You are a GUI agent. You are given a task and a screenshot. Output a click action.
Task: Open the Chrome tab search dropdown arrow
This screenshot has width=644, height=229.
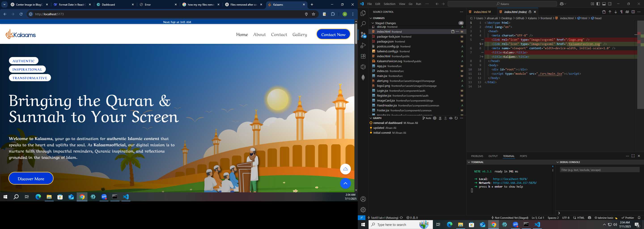tap(4, 4)
